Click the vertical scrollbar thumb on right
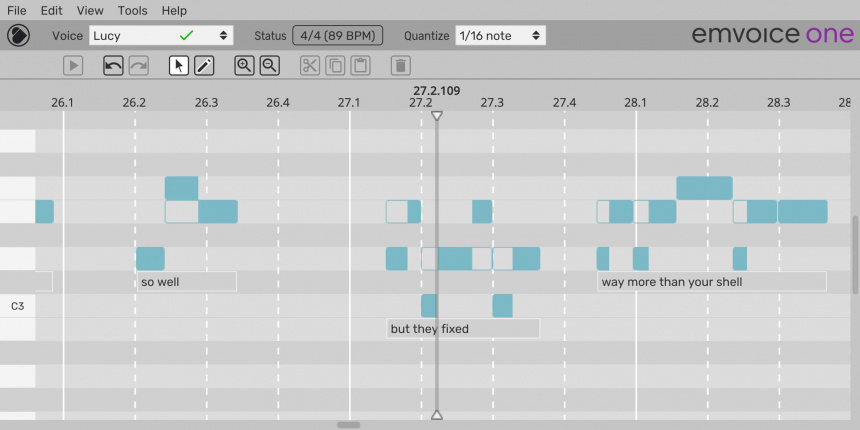Viewport: 860px width, 430px height. pos(855,255)
